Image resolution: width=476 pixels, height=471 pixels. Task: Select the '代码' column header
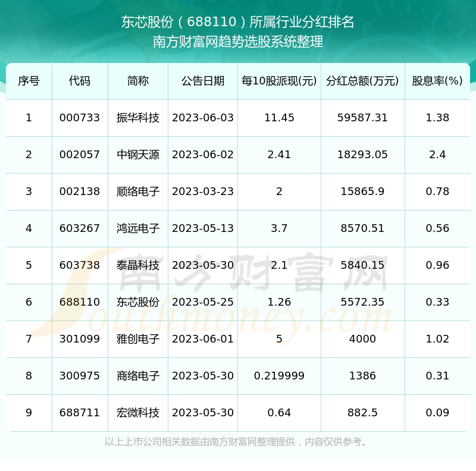click(80, 81)
